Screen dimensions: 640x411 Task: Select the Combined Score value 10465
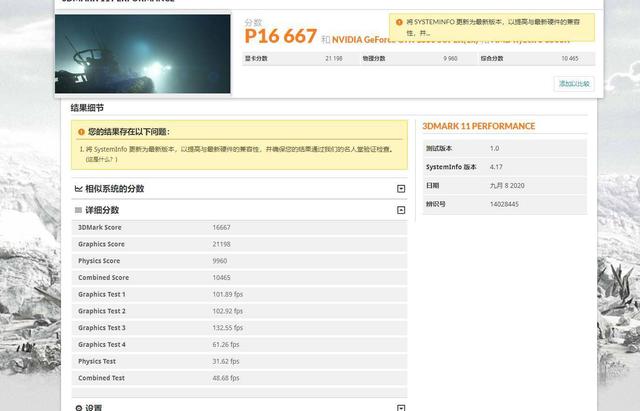tap(221, 278)
